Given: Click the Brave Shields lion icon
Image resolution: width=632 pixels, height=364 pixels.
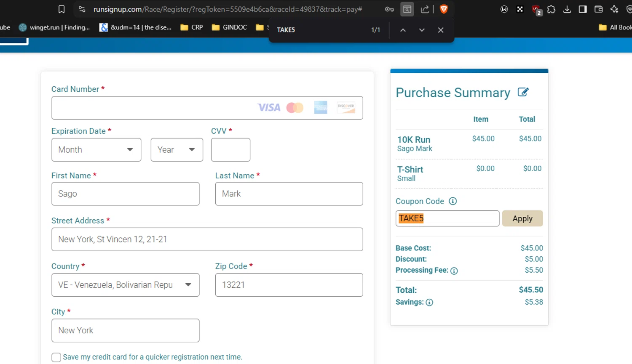Looking at the screenshot, I should pyautogui.click(x=444, y=9).
